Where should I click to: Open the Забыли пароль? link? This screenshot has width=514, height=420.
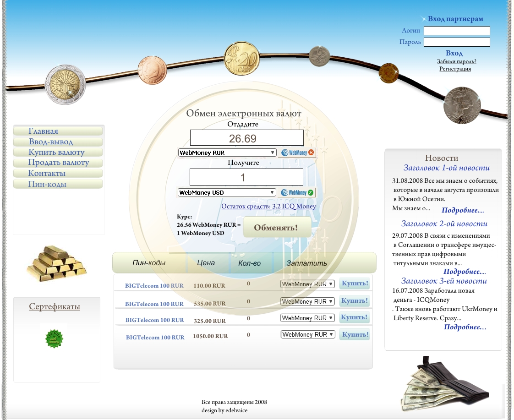[x=456, y=61]
